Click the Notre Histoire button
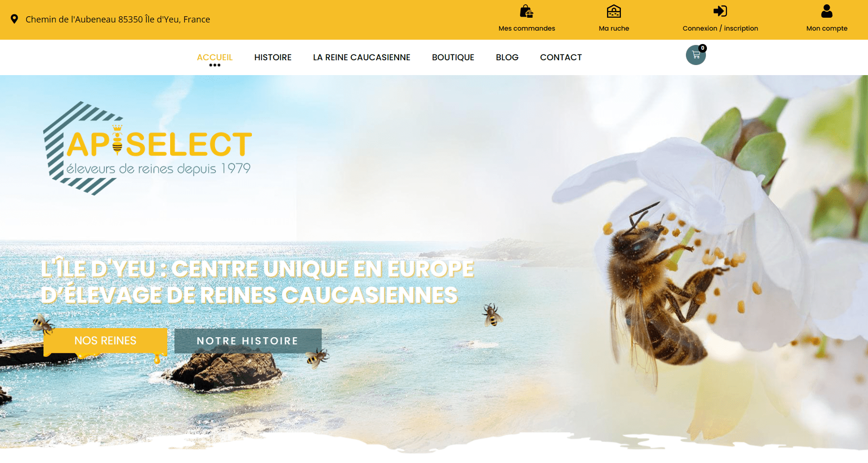This screenshot has width=868, height=463. tap(248, 341)
